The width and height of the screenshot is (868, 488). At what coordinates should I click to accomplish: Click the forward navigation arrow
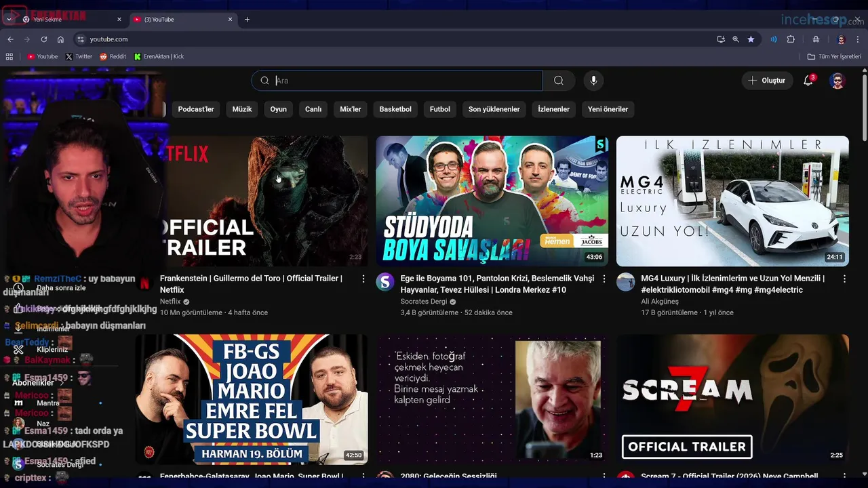pos(27,39)
